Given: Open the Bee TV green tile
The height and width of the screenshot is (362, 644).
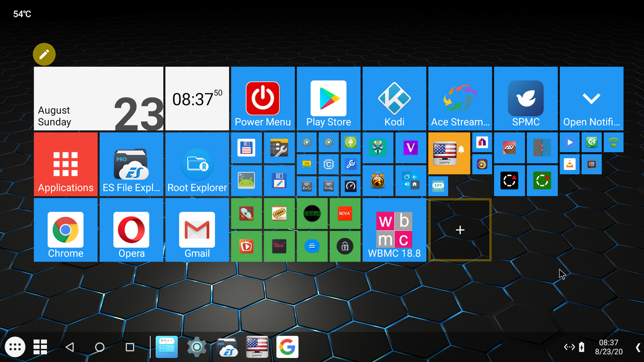Looking at the screenshot, I should pos(247,214).
